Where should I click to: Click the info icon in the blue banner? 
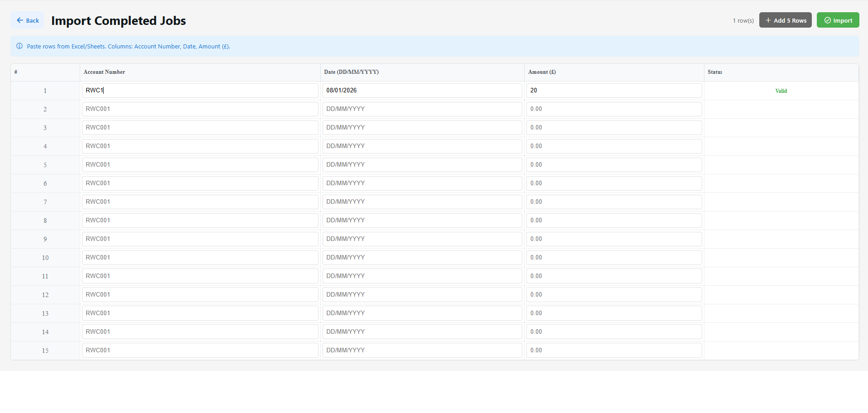19,46
